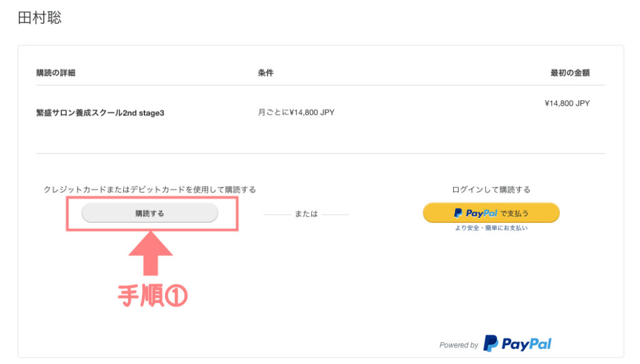Click the PayPal P icon in yellow button
The image size is (640, 364).
(x=458, y=213)
